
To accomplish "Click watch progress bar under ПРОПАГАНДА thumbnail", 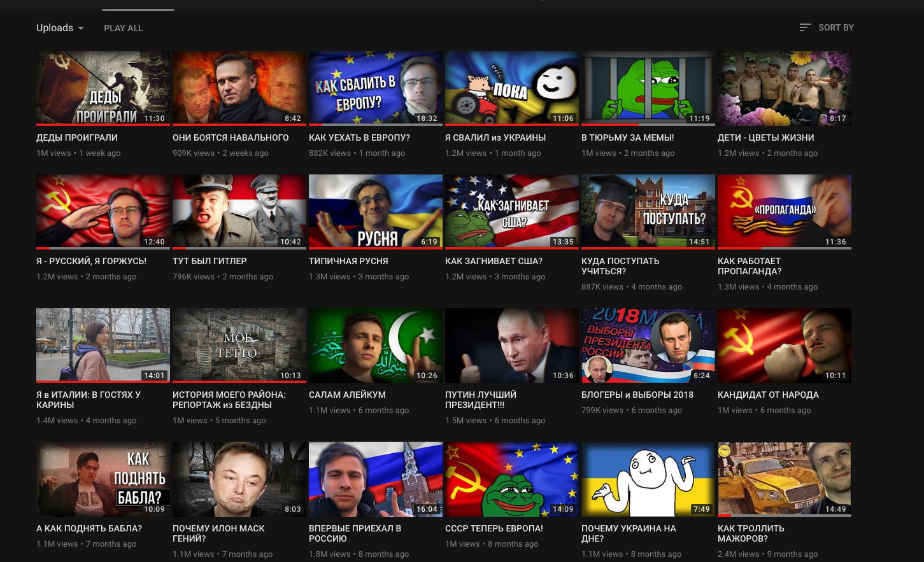I will click(785, 248).
